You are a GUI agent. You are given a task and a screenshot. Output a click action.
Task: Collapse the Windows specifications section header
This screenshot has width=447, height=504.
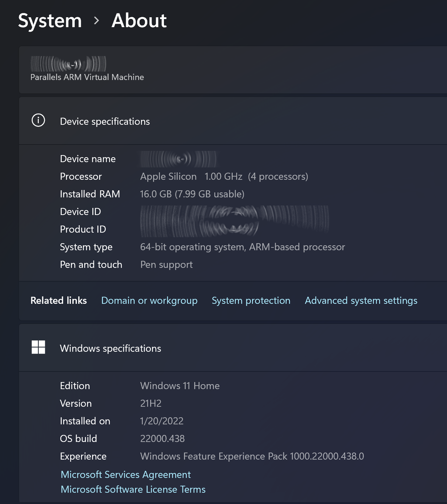coord(233,348)
